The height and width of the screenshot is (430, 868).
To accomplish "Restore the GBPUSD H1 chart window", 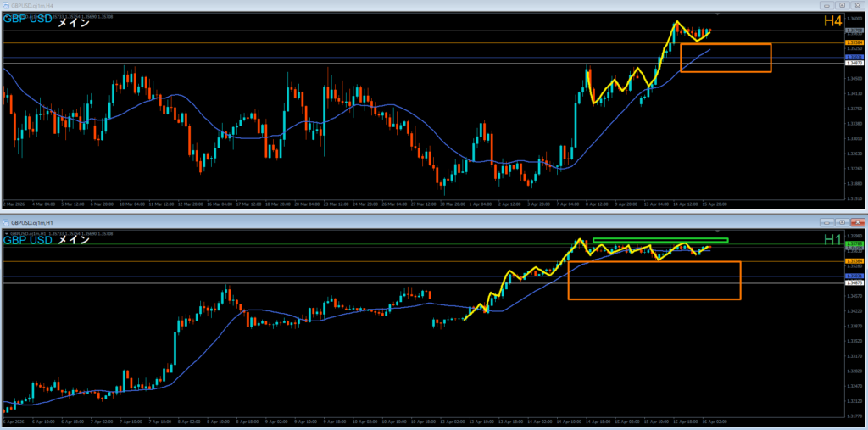I will click(x=843, y=222).
